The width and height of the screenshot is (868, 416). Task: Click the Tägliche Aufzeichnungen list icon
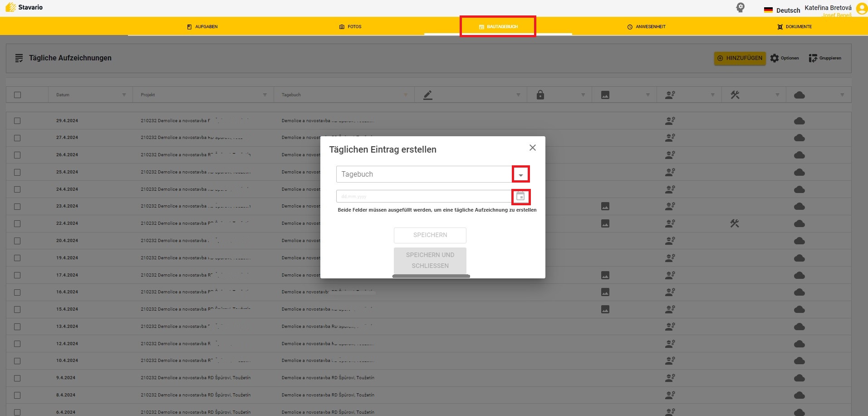19,58
